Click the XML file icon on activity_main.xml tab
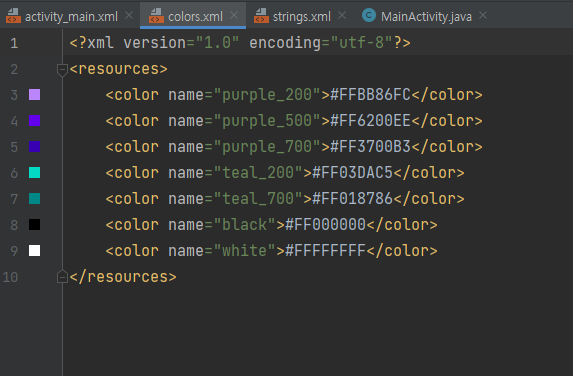573x376 pixels. click(14, 16)
